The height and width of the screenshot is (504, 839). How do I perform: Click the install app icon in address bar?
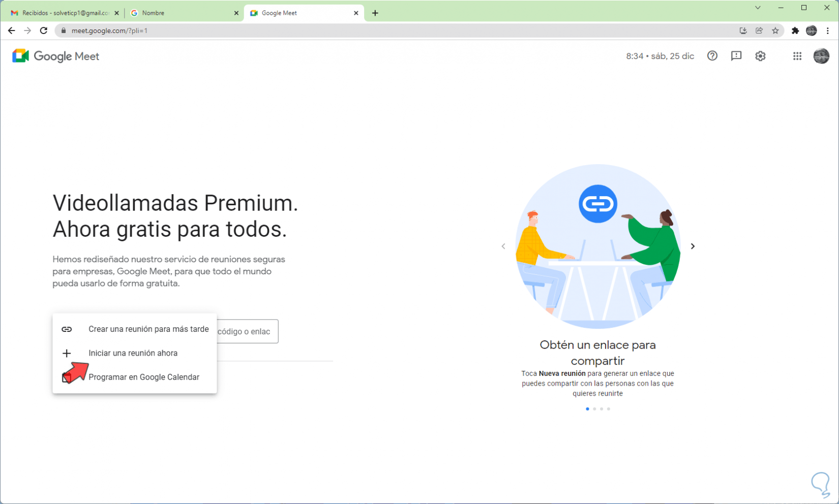pos(743,30)
